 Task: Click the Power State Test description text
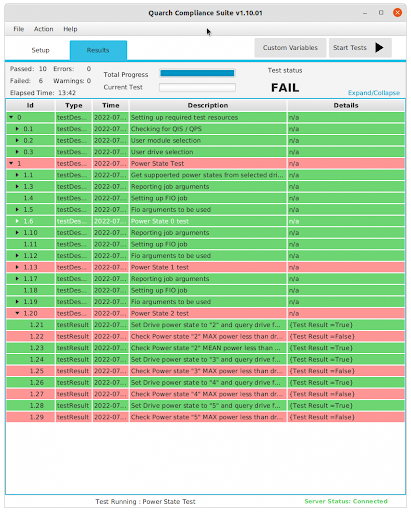157,163
